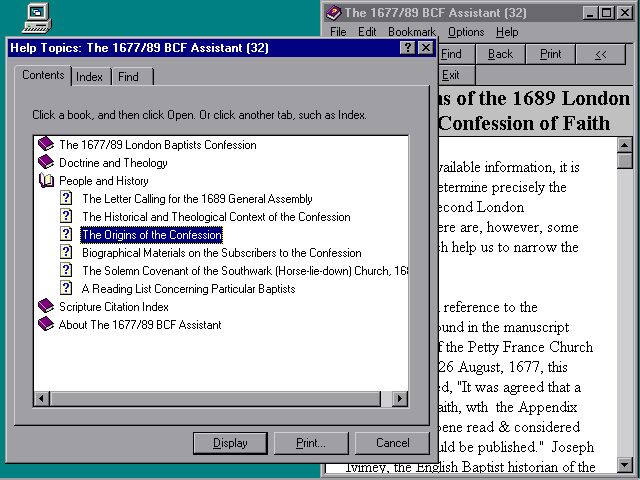Select the People and History entry
Viewport: 640px width, 480px height.
[x=104, y=181]
